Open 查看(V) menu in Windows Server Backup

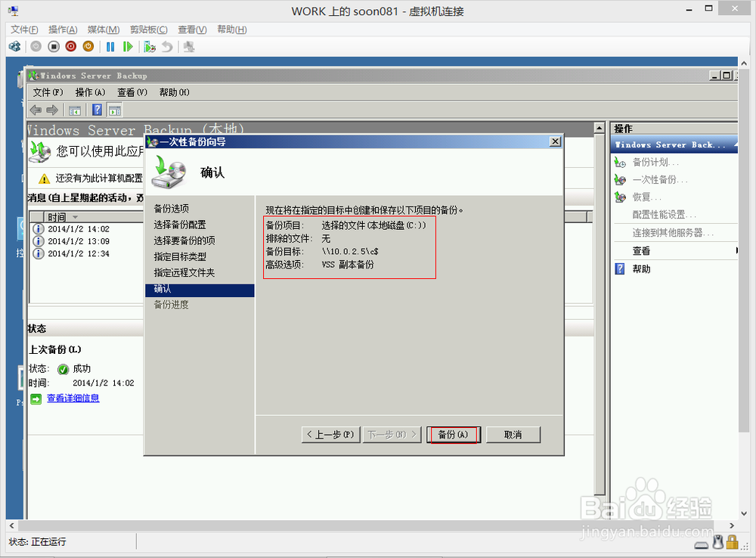pyautogui.click(x=132, y=92)
